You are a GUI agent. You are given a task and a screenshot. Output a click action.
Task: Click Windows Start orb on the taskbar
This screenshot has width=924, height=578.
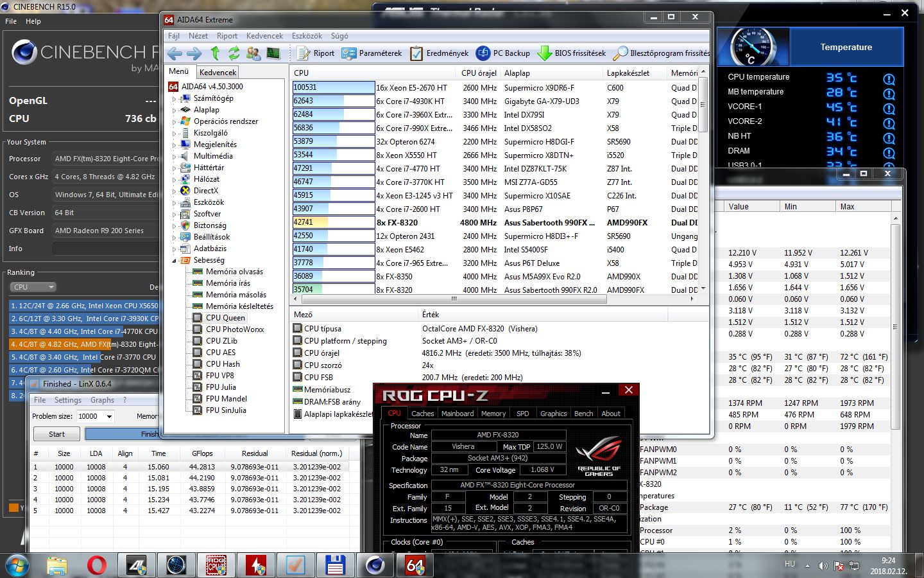pos(17,565)
